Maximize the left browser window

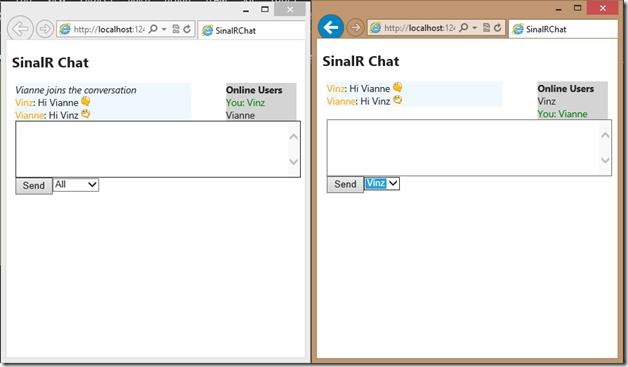265,9
